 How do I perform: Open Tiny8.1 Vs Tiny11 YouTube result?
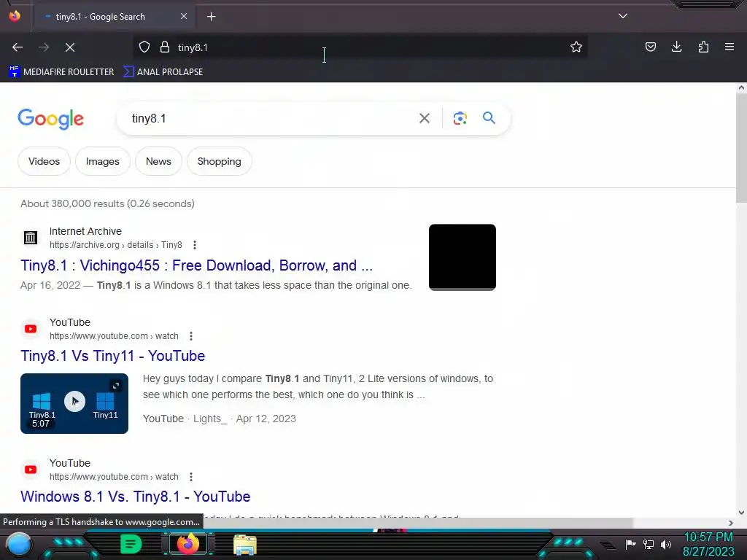[112, 356]
